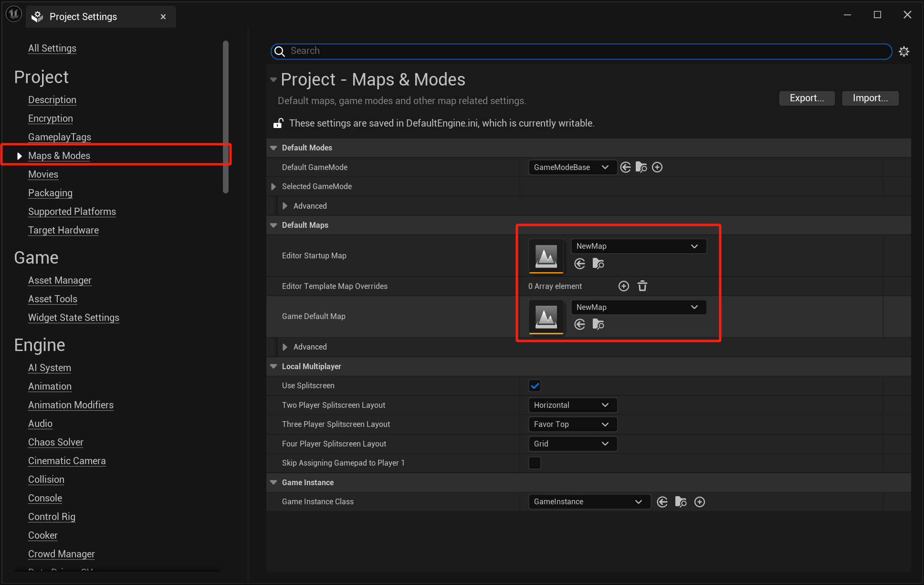Open Control Rig settings
924x585 pixels.
pos(52,517)
